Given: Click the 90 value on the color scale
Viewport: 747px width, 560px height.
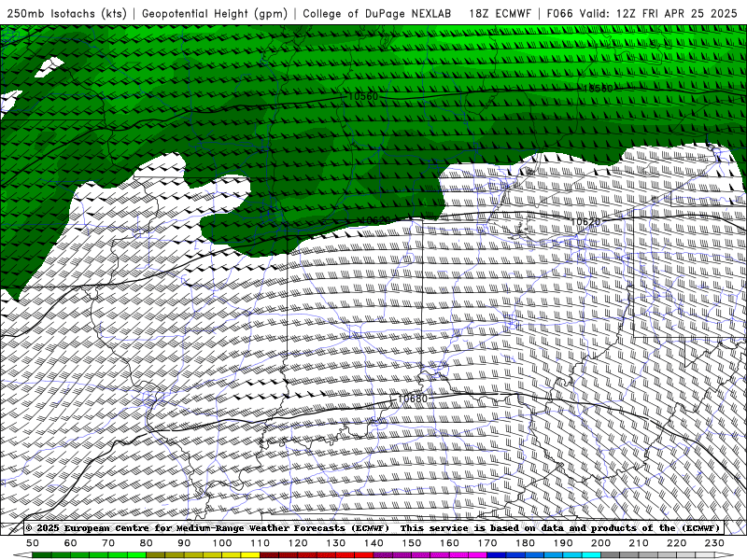Looking at the screenshot, I should click(184, 543).
